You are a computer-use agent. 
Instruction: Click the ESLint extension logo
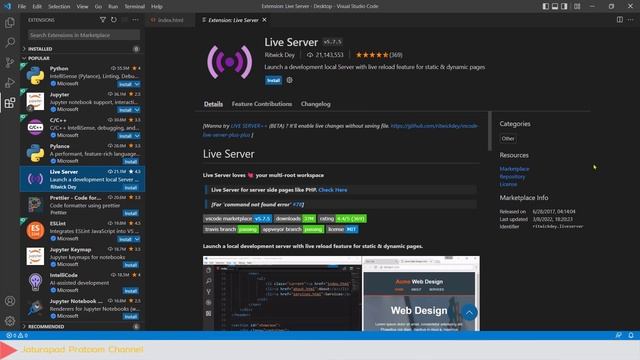36,231
